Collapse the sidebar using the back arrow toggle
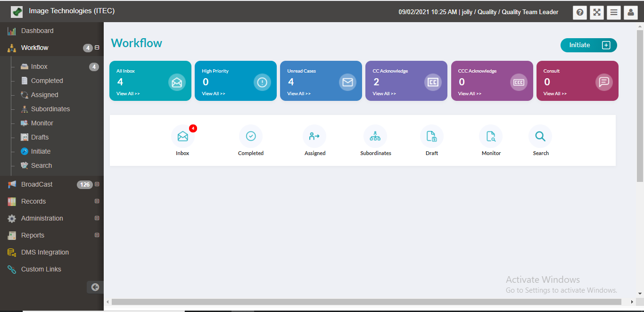 click(95, 287)
